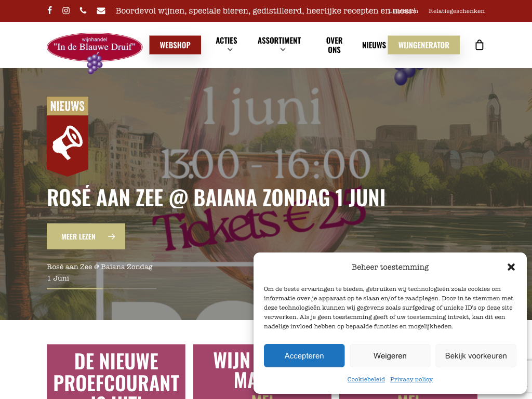Image resolution: width=532 pixels, height=399 pixels.
Task: Click the email envelope icon
Action: click(101, 11)
